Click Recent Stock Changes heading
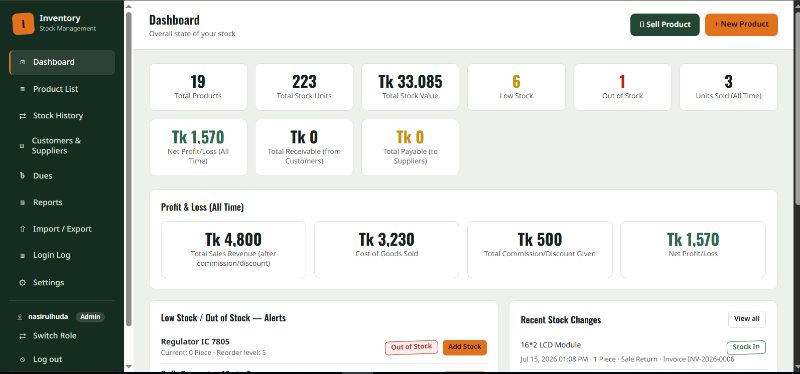This screenshot has width=800, height=374. [x=561, y=320]
